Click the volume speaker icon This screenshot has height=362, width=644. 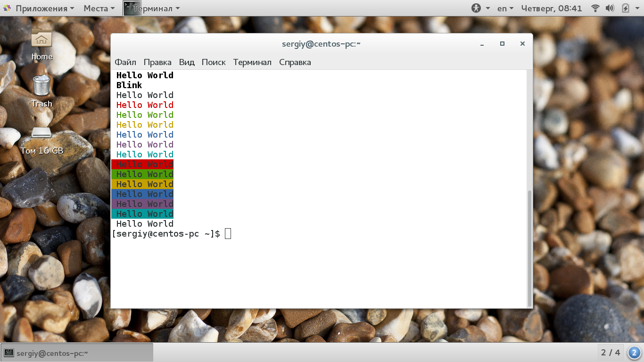tap(610, 8)
